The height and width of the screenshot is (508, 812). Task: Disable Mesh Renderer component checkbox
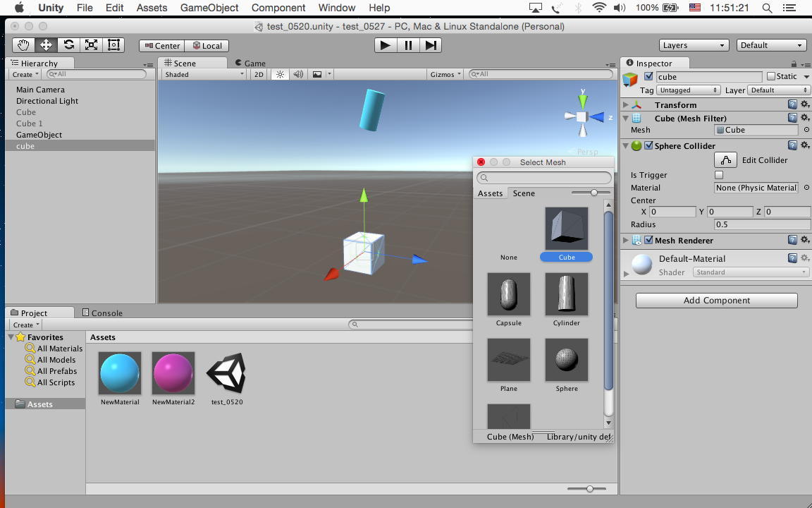(x=648, y=240)
